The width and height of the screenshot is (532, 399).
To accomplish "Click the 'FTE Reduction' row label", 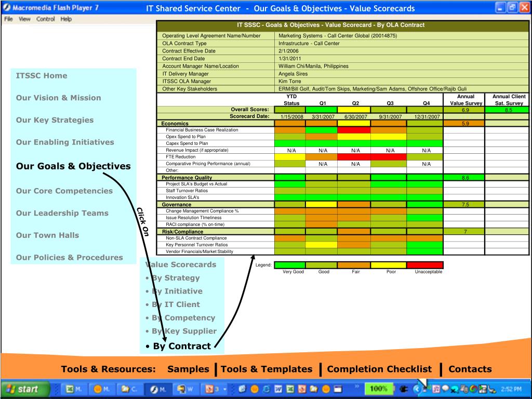I will click(180, 157).
